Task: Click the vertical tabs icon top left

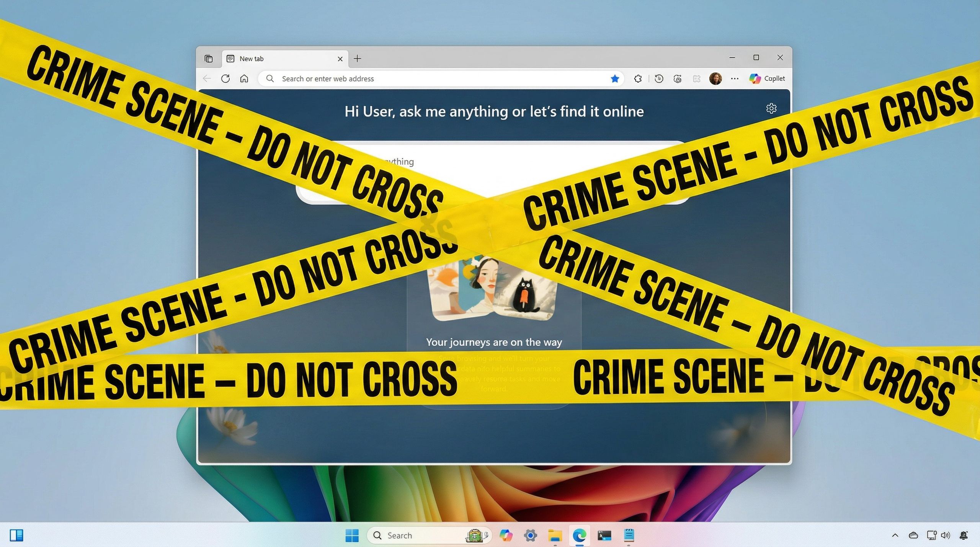Action: (209, 58)
